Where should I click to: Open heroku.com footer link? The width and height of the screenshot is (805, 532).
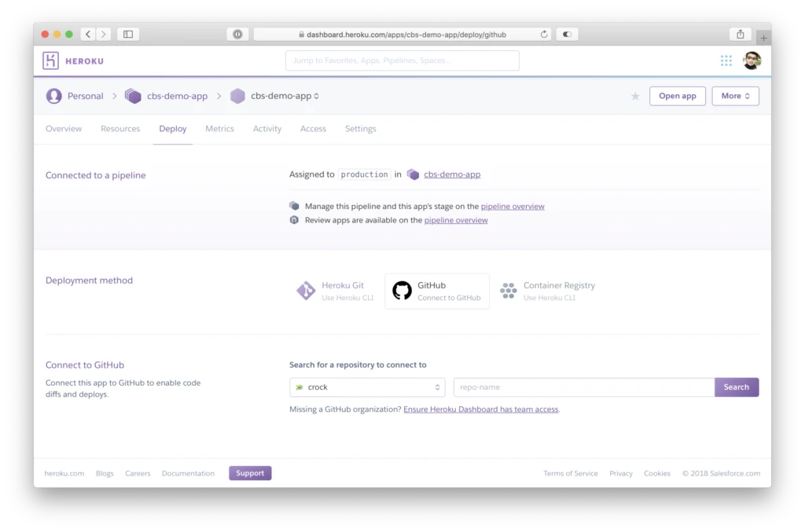(64, 474)
